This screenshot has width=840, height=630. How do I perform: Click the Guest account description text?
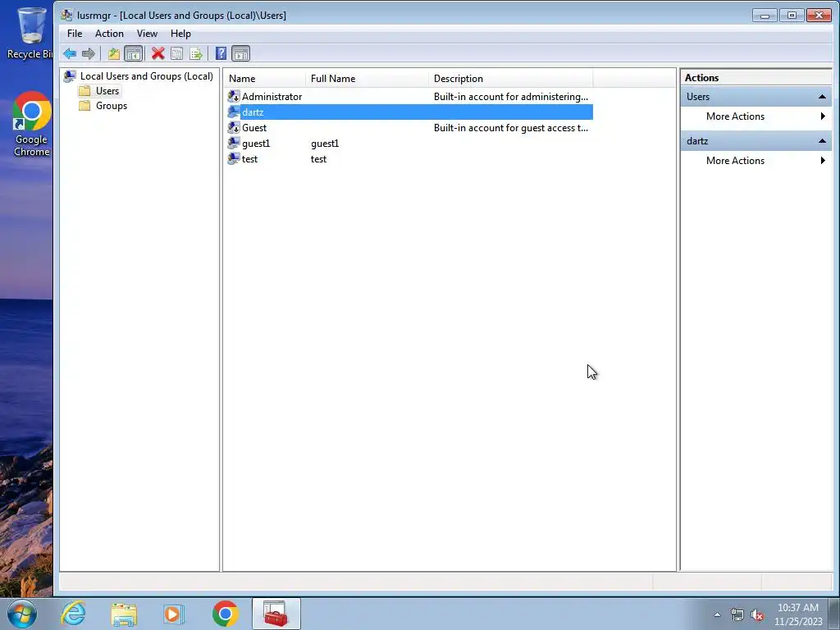[510, 127]
